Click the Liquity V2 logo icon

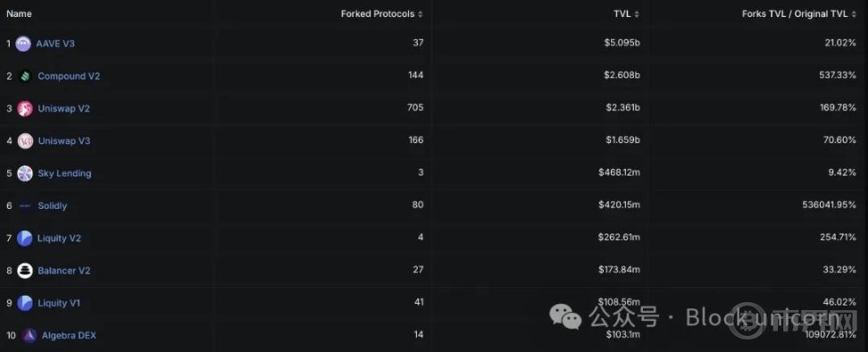pos(25,238)
